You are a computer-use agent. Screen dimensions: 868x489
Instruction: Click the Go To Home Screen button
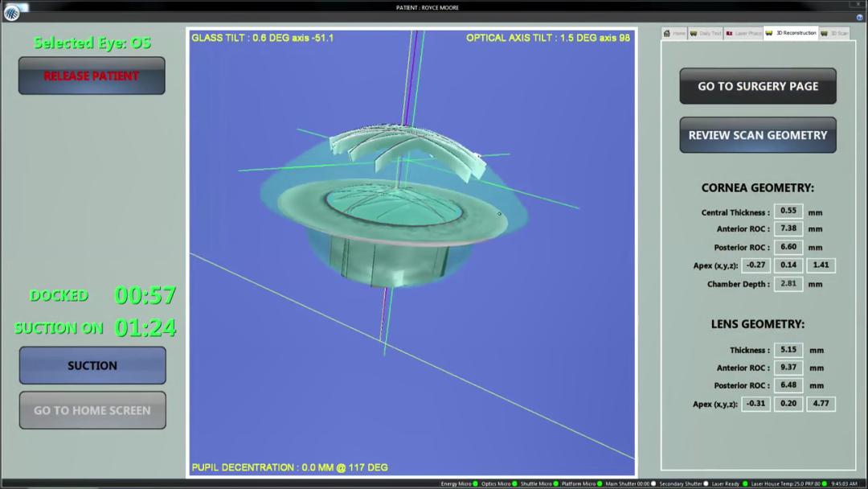(92, 410)
